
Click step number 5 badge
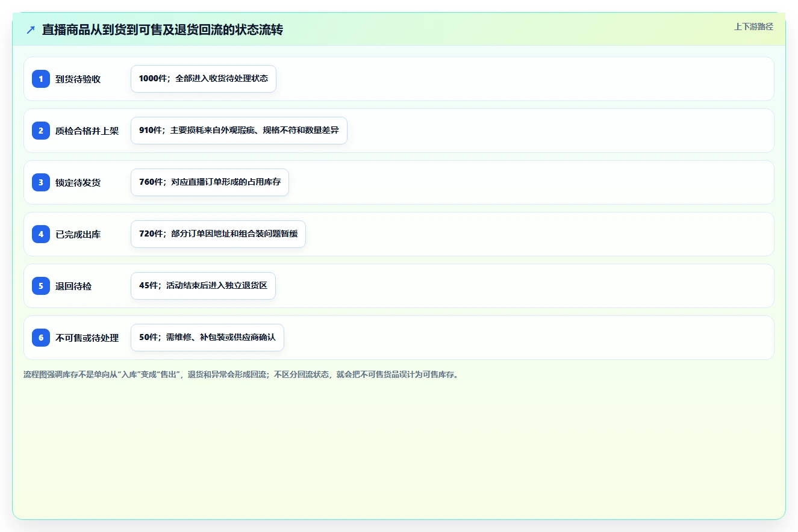point(41,286)
